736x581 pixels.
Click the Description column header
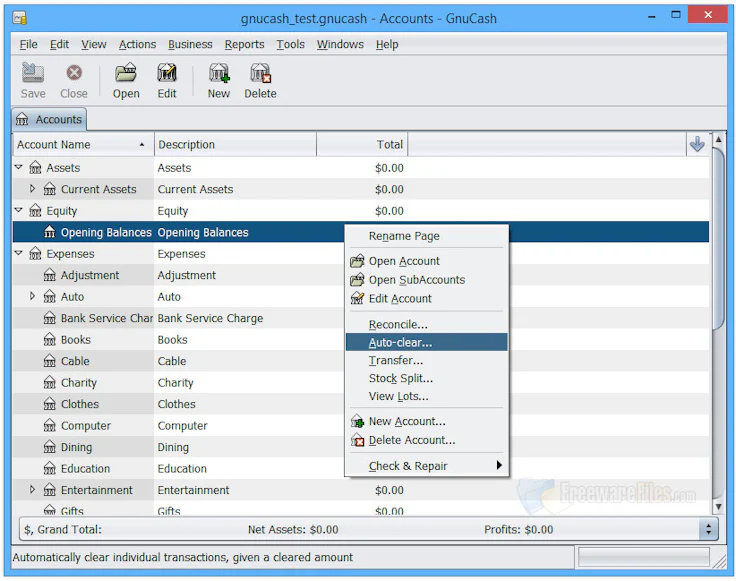(235, 145)
